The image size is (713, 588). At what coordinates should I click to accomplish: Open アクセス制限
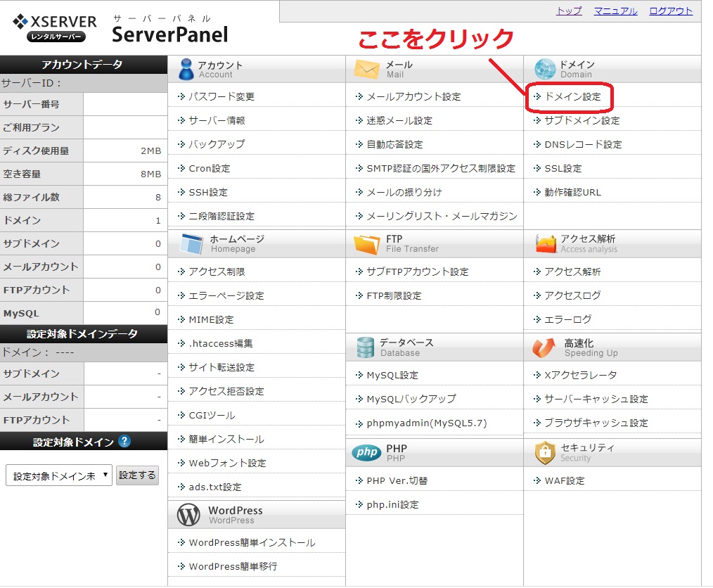(217, 271)
